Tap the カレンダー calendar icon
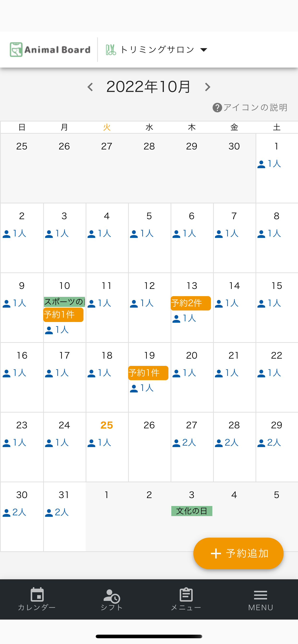The image size is (298, 644). pyautogui.click(x=37, y=594)
